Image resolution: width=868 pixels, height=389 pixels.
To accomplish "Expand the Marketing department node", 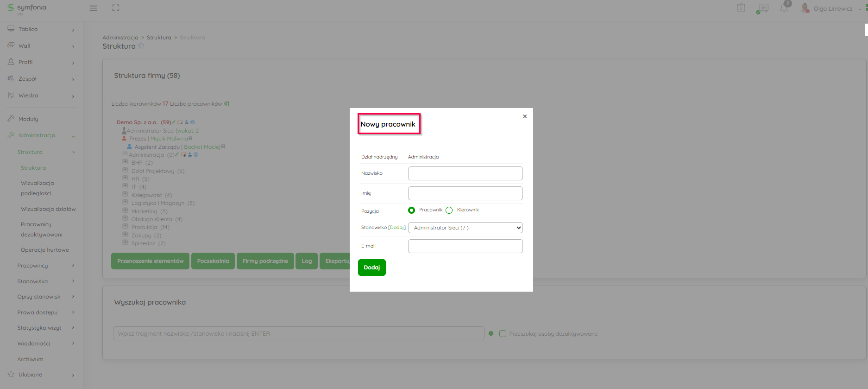I will [125, 211].
